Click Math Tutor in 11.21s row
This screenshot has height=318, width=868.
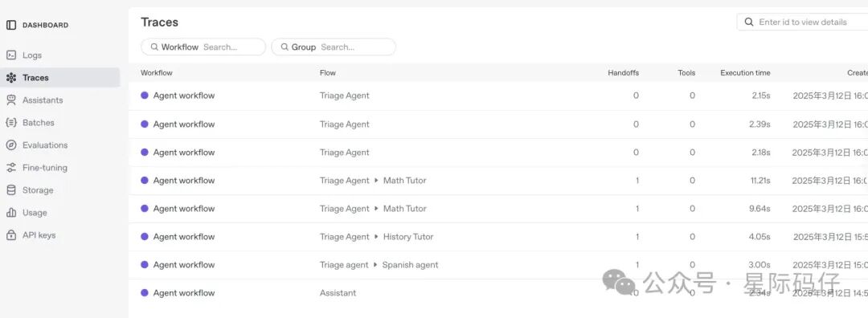(404, 181)
